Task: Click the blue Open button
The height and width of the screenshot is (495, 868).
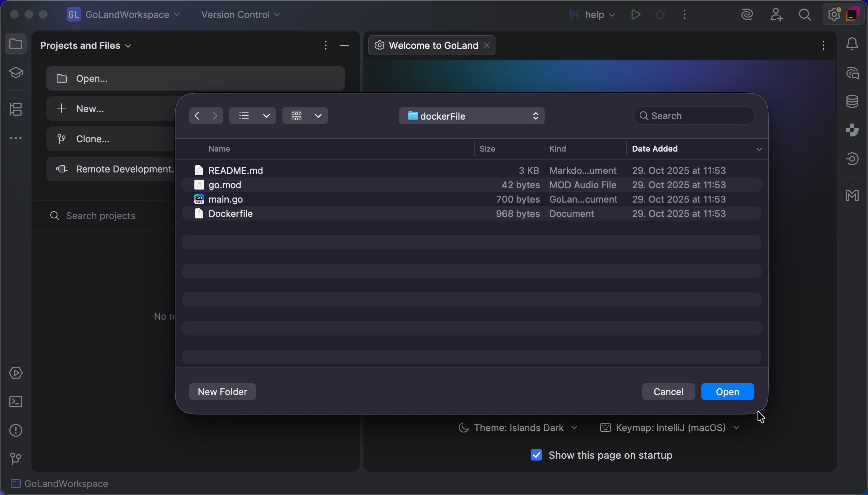Action: [727, 392]
